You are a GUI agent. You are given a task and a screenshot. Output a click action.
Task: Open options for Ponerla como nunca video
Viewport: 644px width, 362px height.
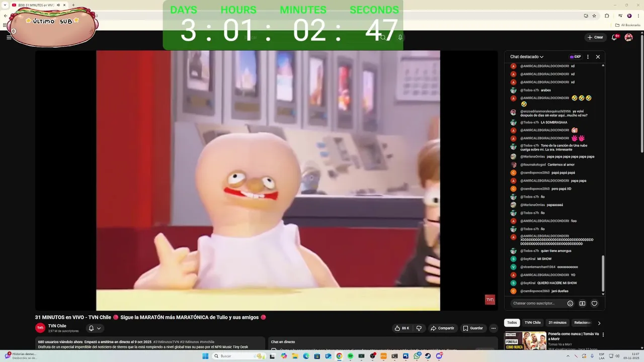[x=603, y=334]
